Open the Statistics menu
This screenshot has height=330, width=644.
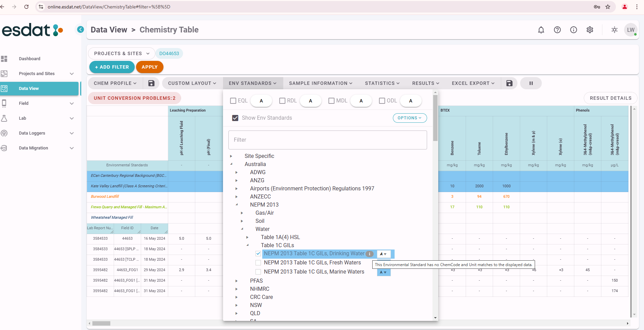click(x=382, y=83)
